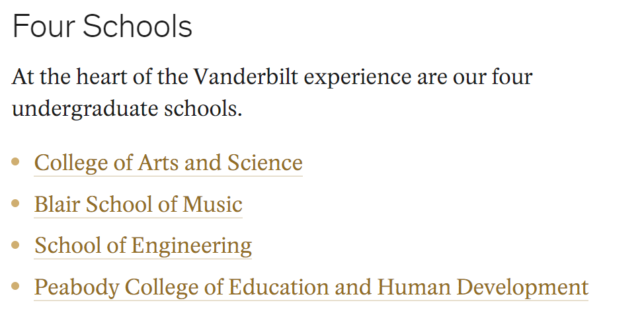Image resolution: width=644 pixels, height=317 pixels.
Task: Open the College of Arts and Science link
Action: [169, 163]
